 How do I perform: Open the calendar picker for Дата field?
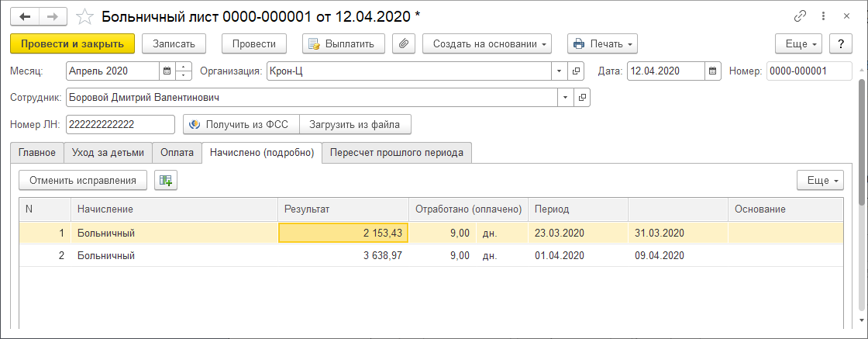point(712,71)
